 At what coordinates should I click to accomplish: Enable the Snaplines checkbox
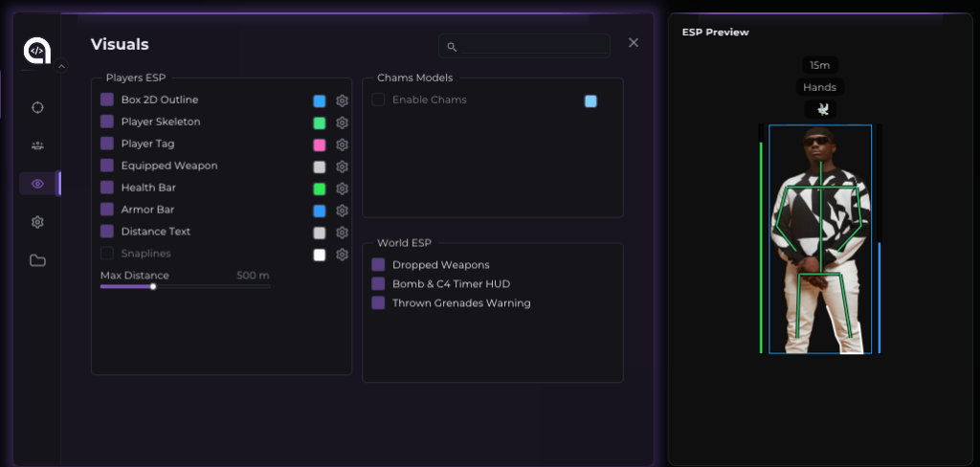click(x=107, y=254)
